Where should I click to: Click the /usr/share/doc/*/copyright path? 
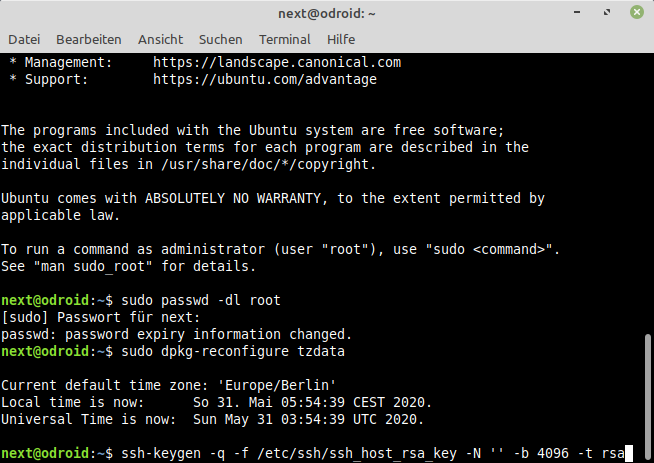[x=269, y=164]
